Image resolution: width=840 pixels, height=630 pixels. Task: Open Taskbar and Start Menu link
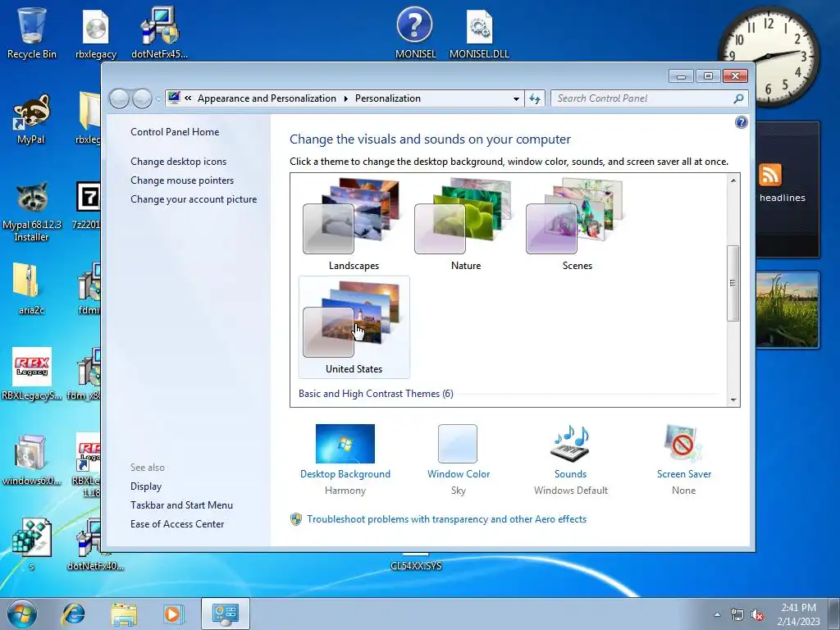click(x=181, y=504)
